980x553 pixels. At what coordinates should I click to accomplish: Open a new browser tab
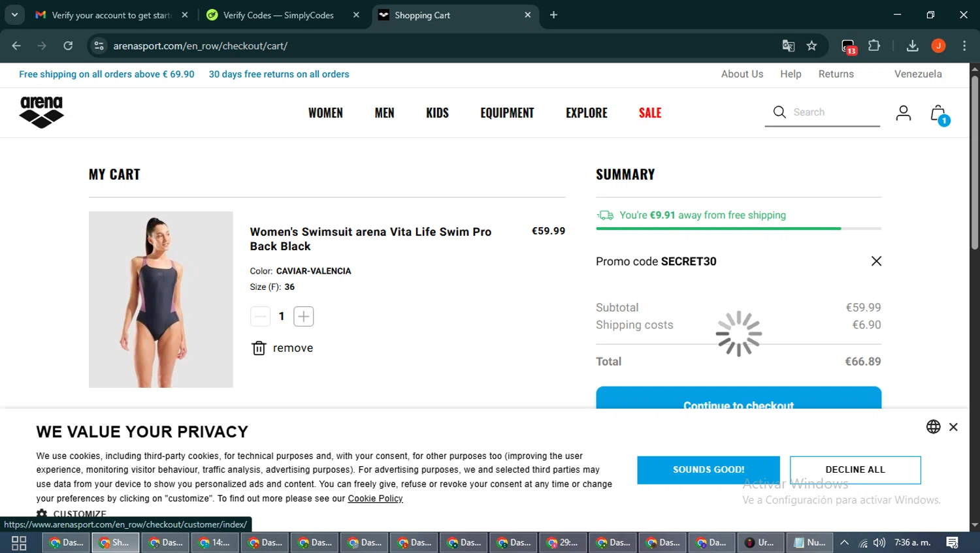pos(553,15)
